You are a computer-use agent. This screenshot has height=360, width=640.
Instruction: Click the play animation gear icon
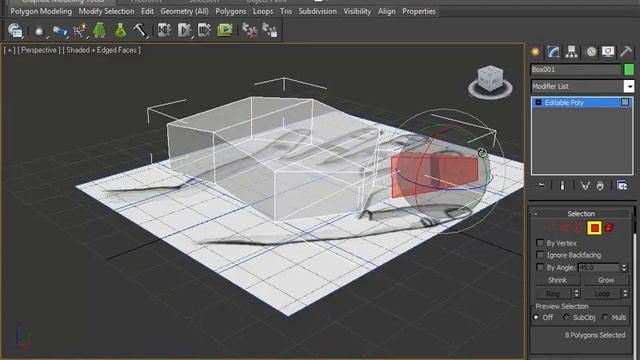coord(184,30)
